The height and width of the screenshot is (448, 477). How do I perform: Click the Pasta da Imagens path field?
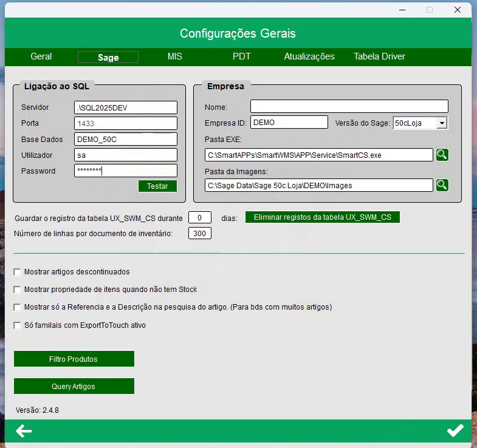point(319,185)
